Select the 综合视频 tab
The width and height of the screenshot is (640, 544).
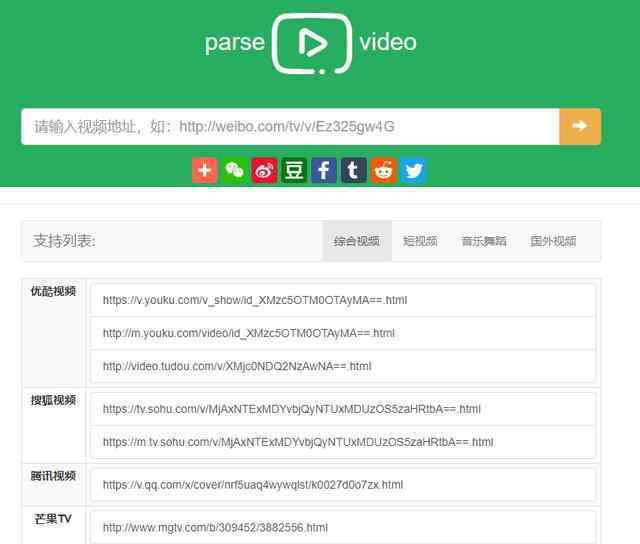tap(357, 241)
